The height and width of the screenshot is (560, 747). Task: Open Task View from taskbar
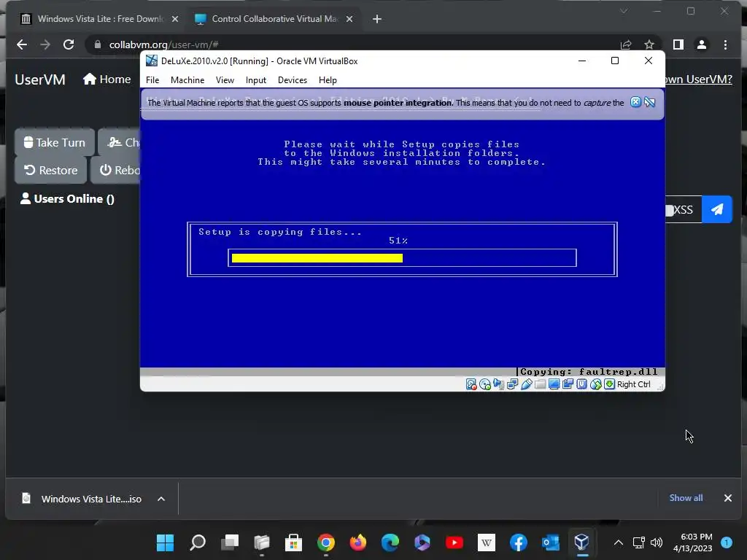pyautogui.click(x=230, y=542)
